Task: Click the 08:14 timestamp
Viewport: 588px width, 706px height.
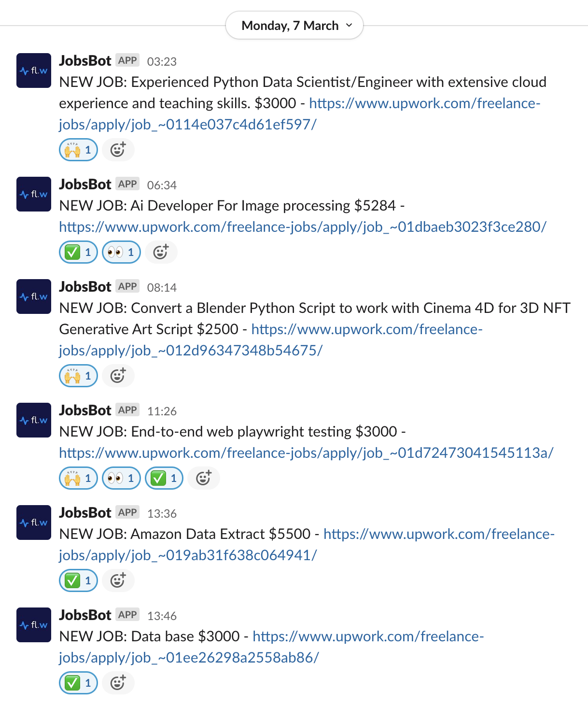Action: [162, 287]
